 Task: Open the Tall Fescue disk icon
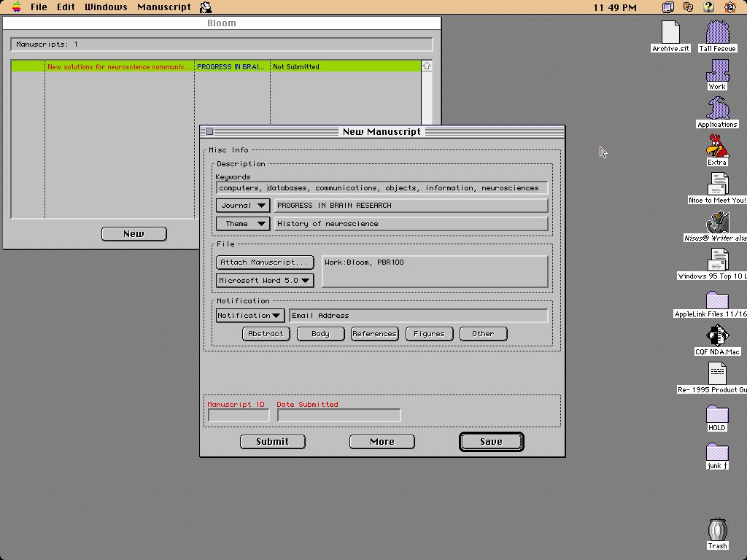[x=717, y=34]
